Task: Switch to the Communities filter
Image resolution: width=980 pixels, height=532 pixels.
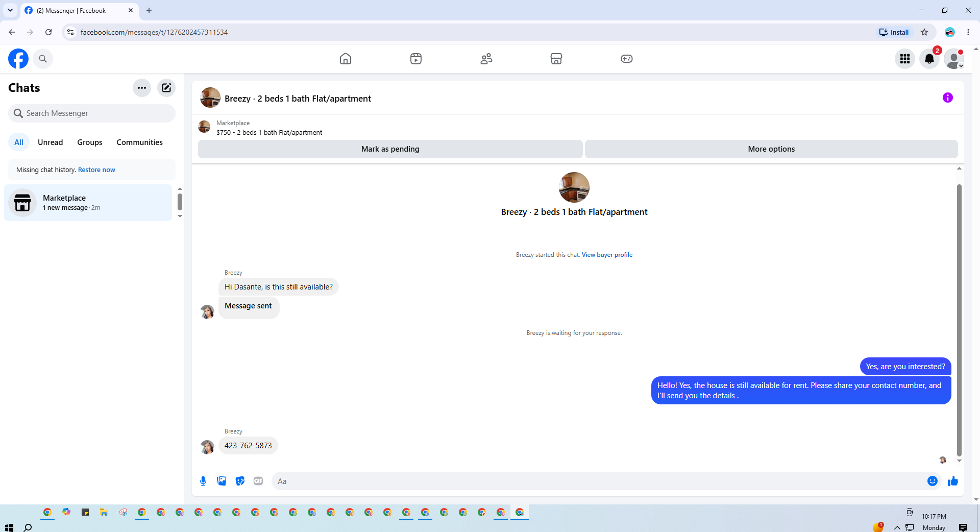Action: [x=139, y=142]
